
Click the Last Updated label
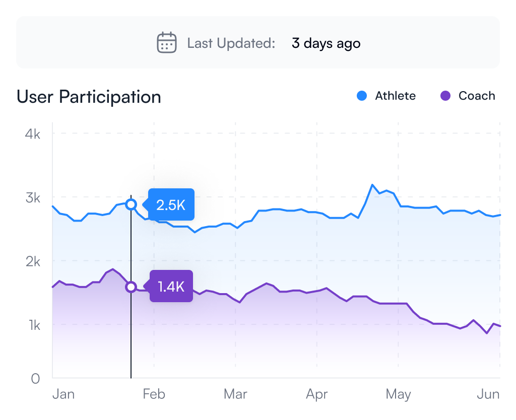click(231, 43)
